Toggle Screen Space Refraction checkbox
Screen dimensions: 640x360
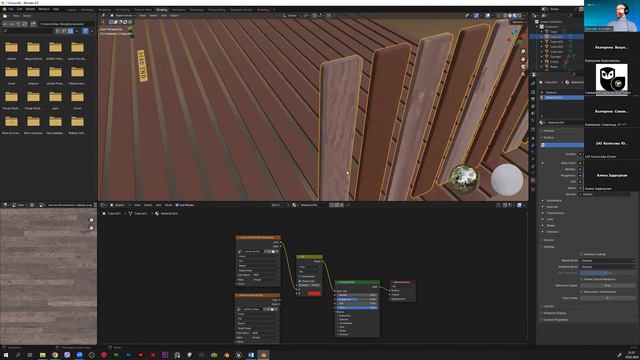(582, 279)
